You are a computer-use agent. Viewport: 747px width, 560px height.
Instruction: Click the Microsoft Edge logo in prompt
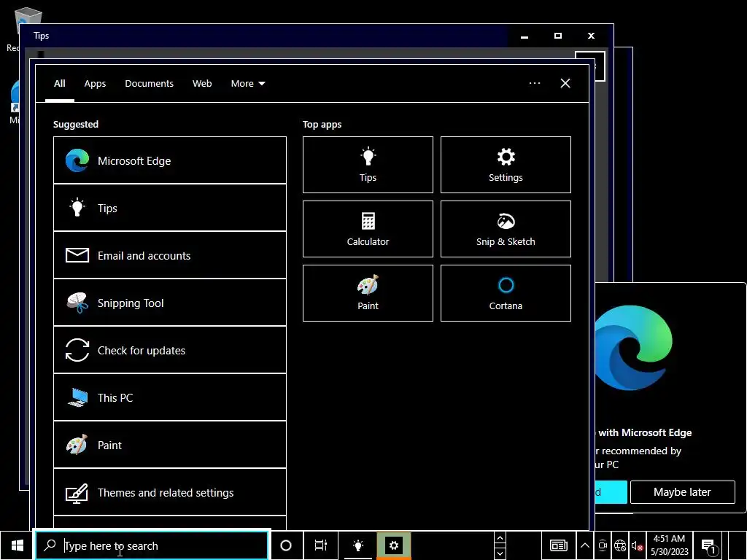point(634,348)
